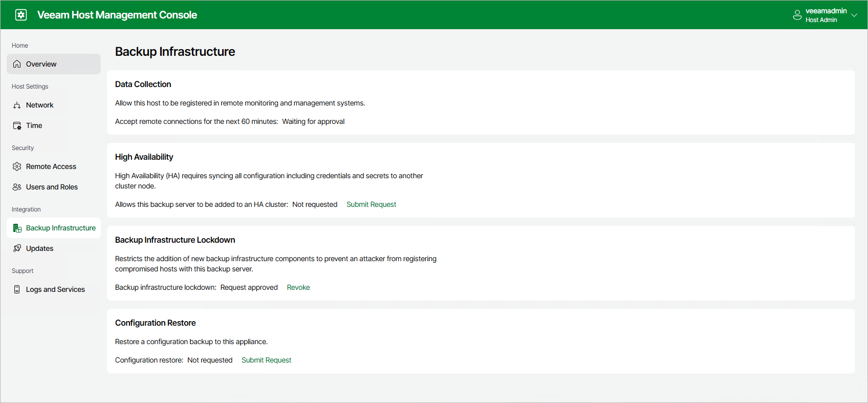Screen dimensions: 868x403
Task: Go to Network settings
Action: pos(54,105)
